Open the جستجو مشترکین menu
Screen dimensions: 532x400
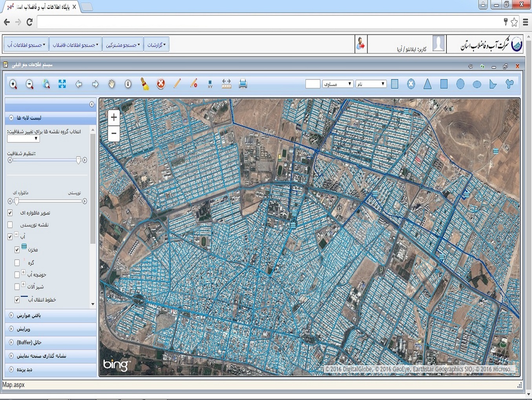click(122, 45)
